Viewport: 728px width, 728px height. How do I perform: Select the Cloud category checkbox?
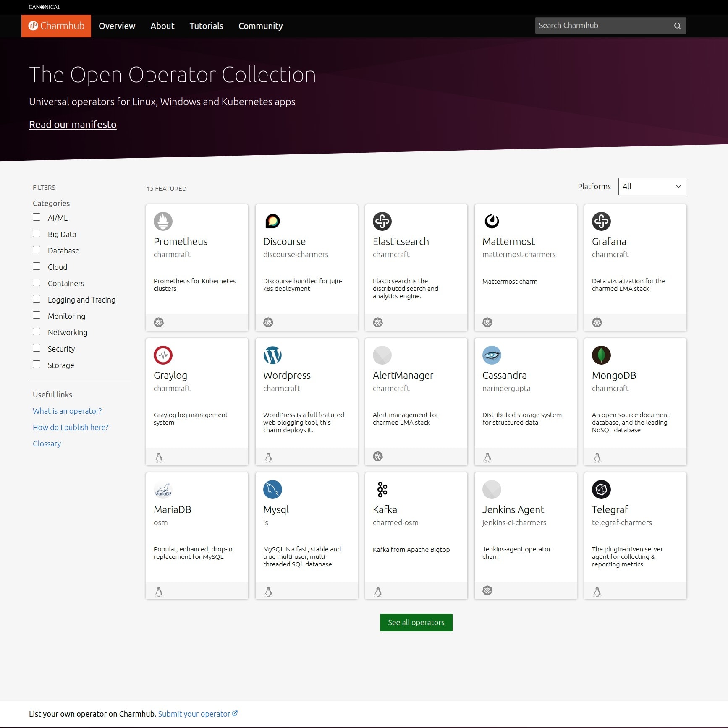click(37, 266)
